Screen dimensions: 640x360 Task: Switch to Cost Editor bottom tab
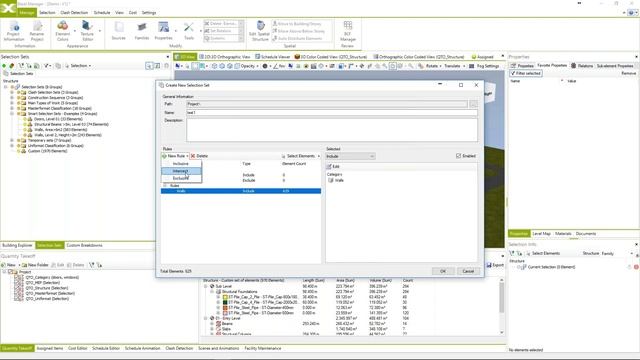pyautogui.click(x=78, y=349)
